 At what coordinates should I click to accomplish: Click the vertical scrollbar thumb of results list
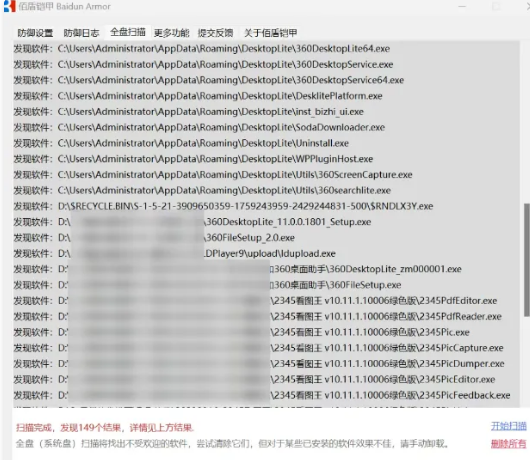(x=527, y=260)
